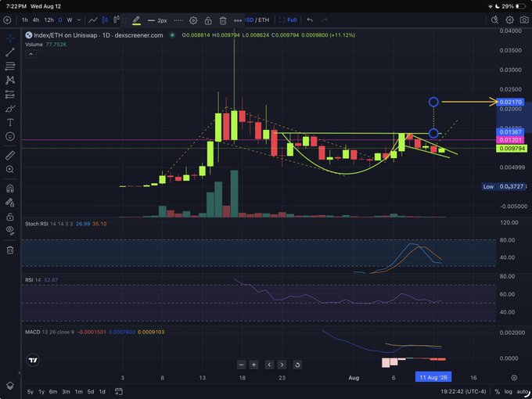The height and width of the screenshot is (399, 532).
Task: Activate the zoom in magnifier tool
Action: tap(10, 169)
